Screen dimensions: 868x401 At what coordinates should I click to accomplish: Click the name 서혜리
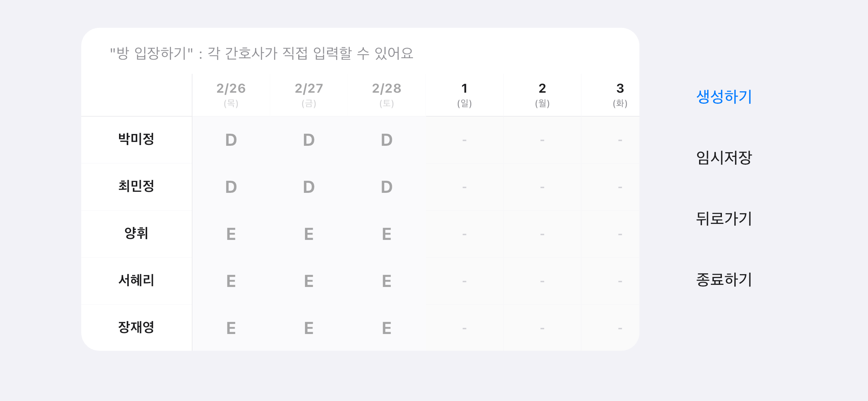[136, 281]
